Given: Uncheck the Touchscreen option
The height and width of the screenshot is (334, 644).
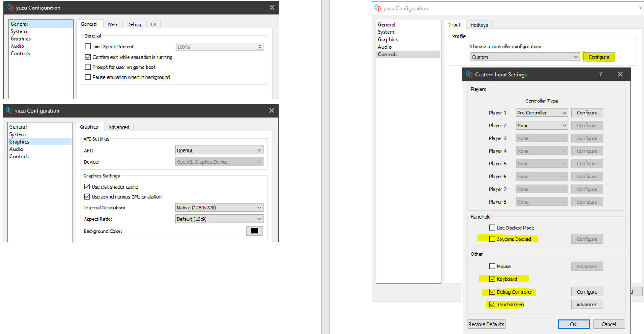Looking at the screenshot, I should 492,305.
